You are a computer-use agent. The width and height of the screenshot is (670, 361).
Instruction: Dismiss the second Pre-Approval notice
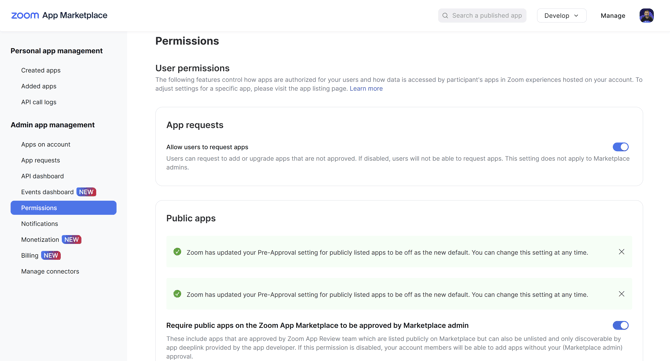point(621,293)
